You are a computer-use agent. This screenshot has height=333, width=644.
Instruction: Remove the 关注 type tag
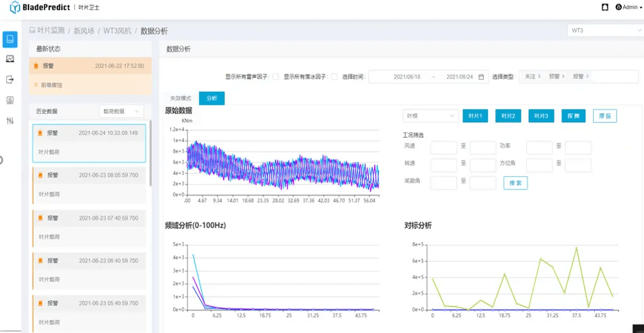click(539, 76)
